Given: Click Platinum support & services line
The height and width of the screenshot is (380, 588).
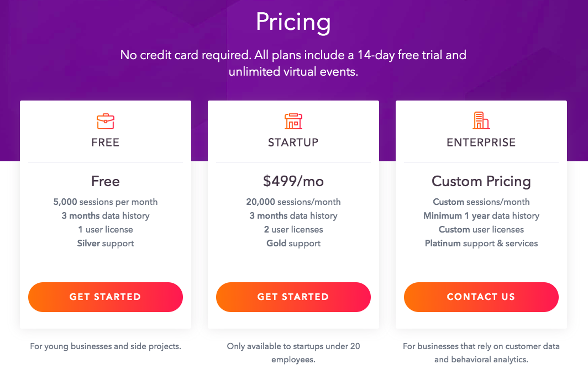Looking at the screenshot, I should coord(481,244).
